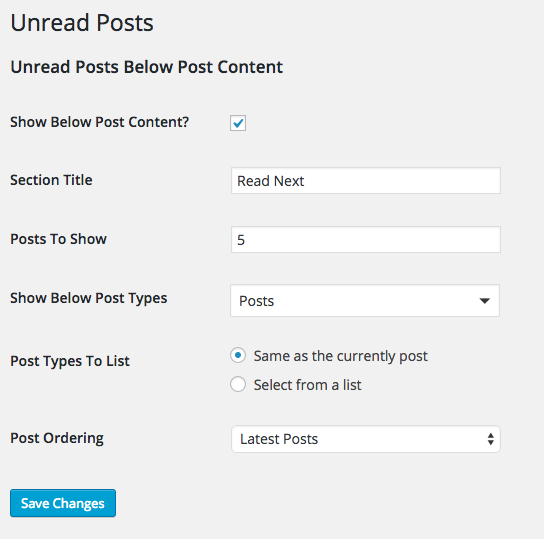Click the Save Changes button
Screen dimensions: 544x539
(63, 503)
